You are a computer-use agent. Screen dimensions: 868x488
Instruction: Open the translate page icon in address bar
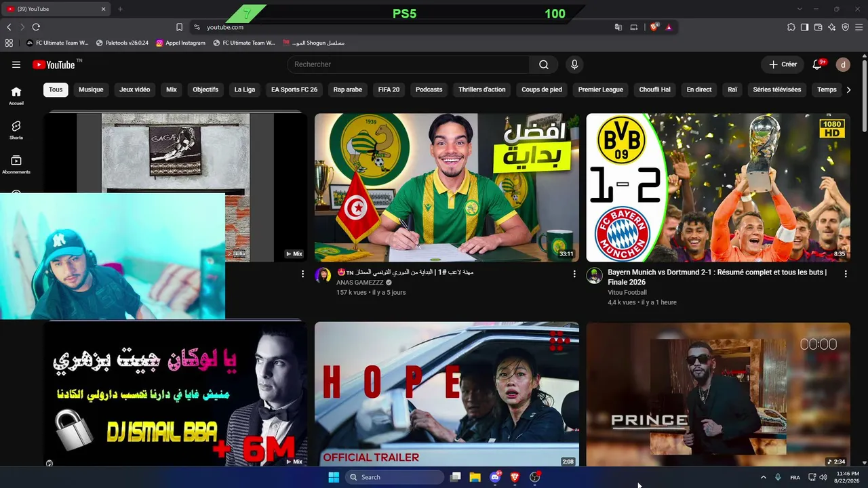tap(618, 27)
